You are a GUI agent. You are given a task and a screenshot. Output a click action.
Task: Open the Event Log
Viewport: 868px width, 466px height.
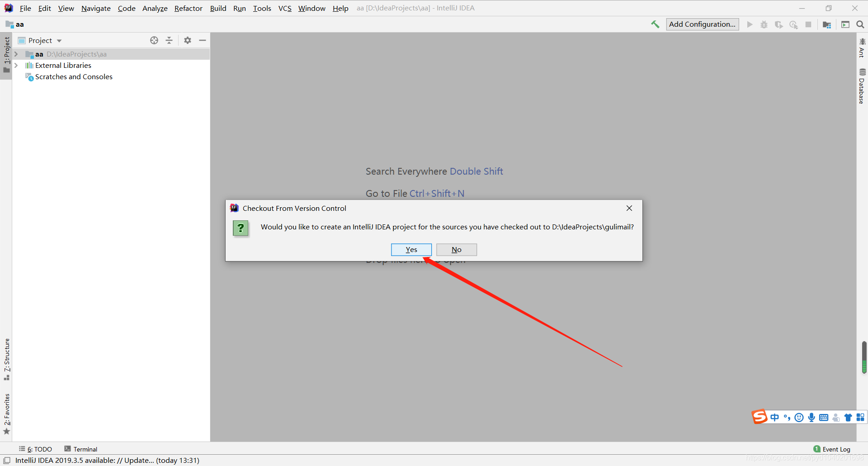(832, 449)
